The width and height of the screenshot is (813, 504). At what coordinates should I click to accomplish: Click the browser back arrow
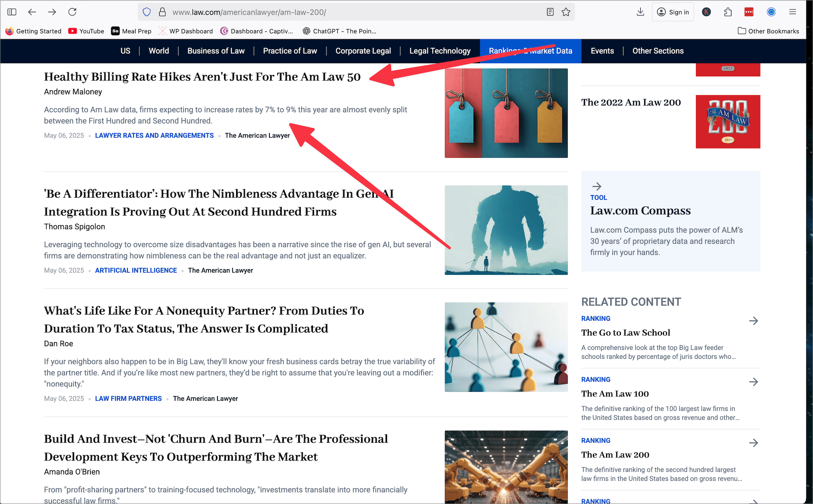(32, 12)
